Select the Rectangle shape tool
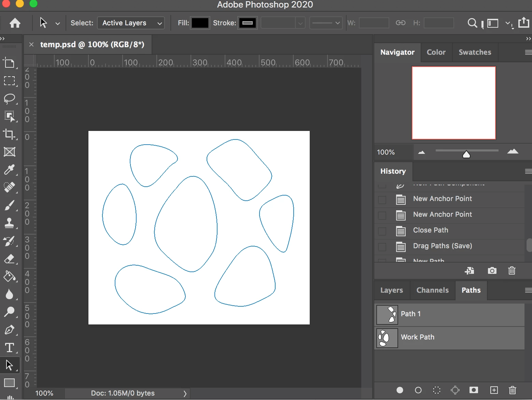Screen dimensions: 532x400 9,383
